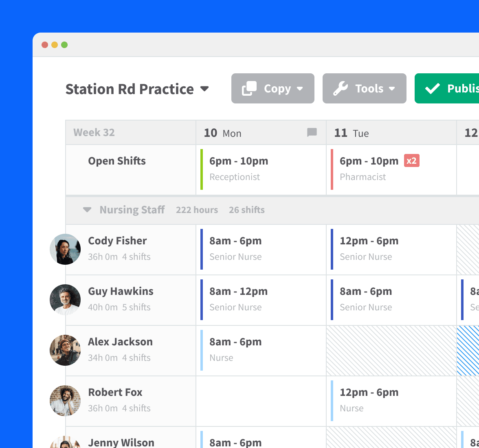Collapse the Nursing Staff group
Screen dimensions: 479x448
click(87, 210)
